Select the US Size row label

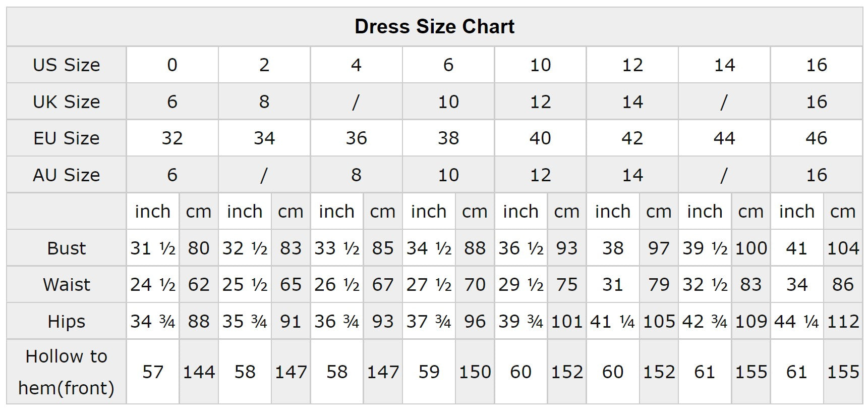66,65
